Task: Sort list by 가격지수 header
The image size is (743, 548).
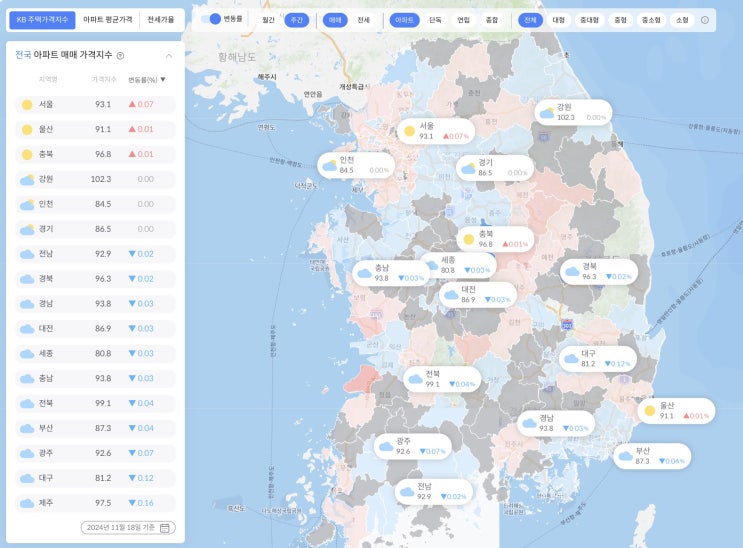Action: click(104, 79)
